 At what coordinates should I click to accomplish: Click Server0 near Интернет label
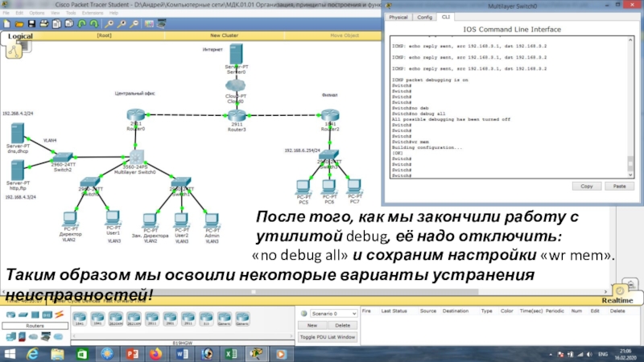coord(236,54)
